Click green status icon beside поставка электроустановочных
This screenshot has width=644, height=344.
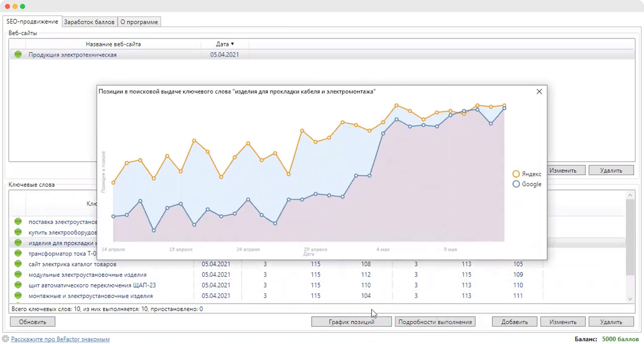[18, 221]
